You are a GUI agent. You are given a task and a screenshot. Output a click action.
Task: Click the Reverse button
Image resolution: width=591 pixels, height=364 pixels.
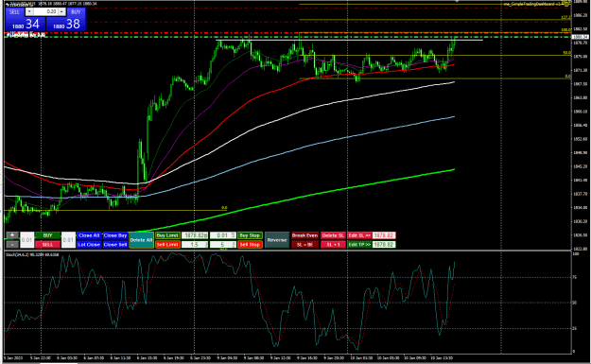277,240
